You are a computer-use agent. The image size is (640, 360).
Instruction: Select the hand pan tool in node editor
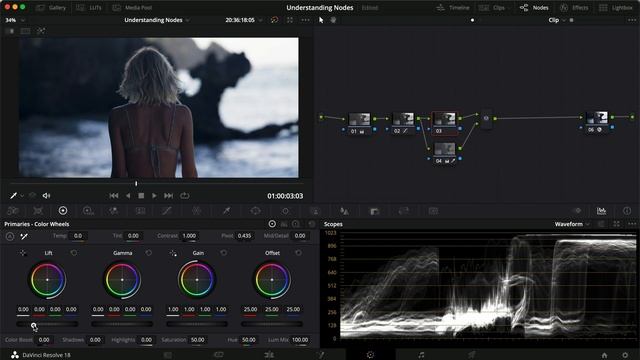[333, 20]
